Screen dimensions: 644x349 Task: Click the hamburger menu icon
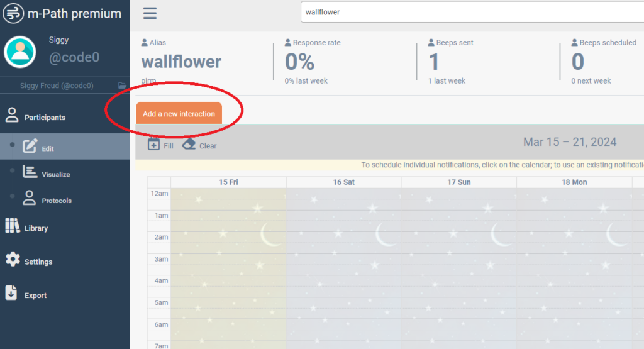(x=150, y=13)
